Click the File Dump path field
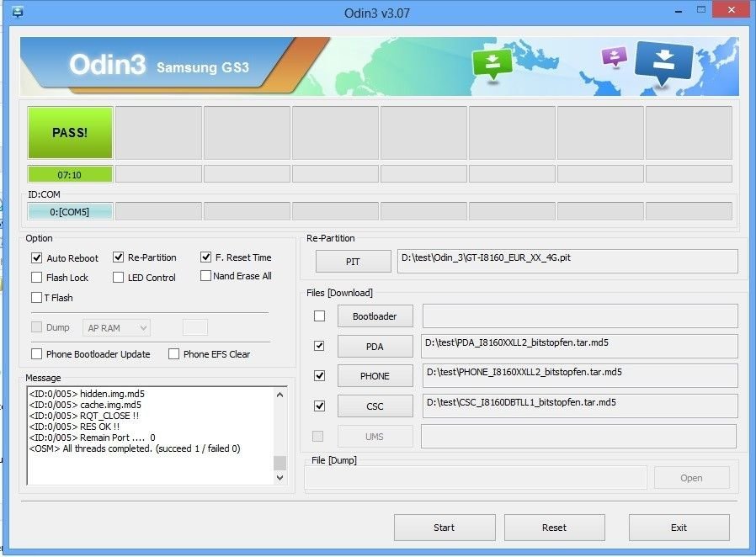756x557 pixels. coord(476,478)
